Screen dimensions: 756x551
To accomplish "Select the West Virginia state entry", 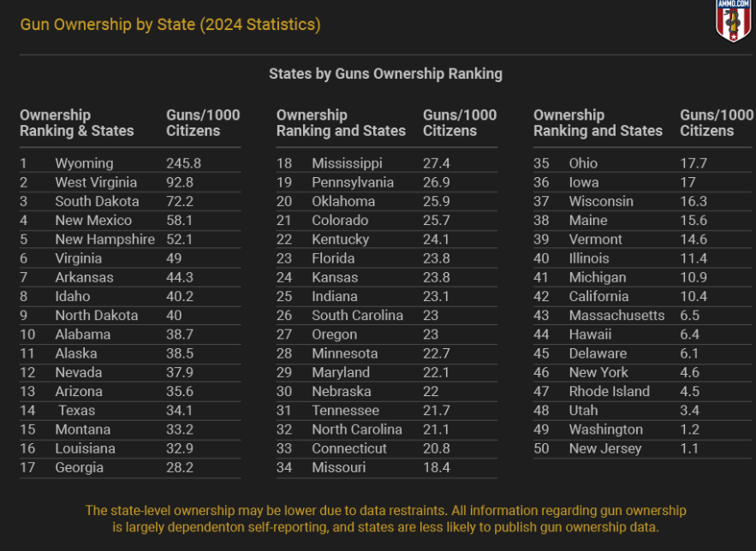I will 96,182.
